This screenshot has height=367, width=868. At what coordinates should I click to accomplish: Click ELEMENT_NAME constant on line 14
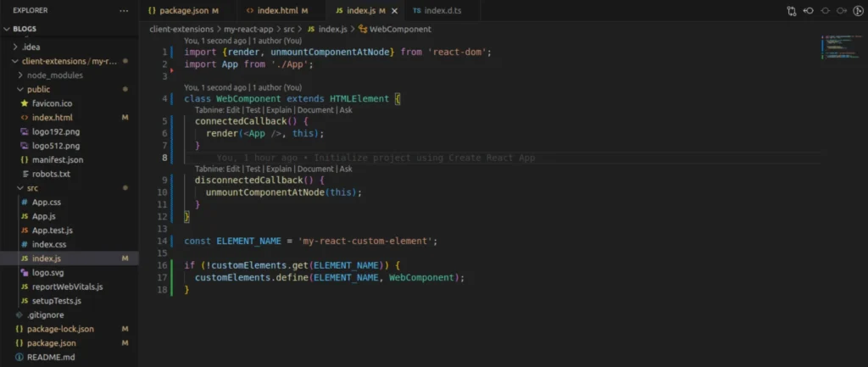(248, 241)
